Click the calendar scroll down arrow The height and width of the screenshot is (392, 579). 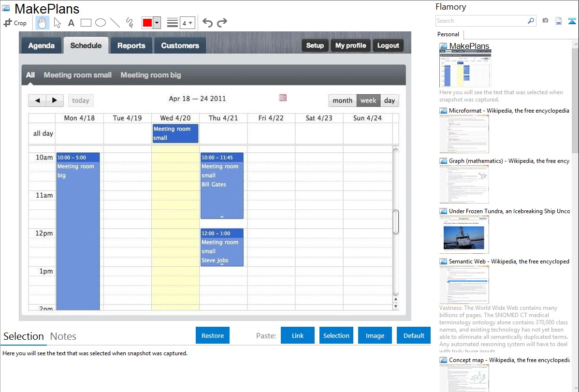[395, 306]
